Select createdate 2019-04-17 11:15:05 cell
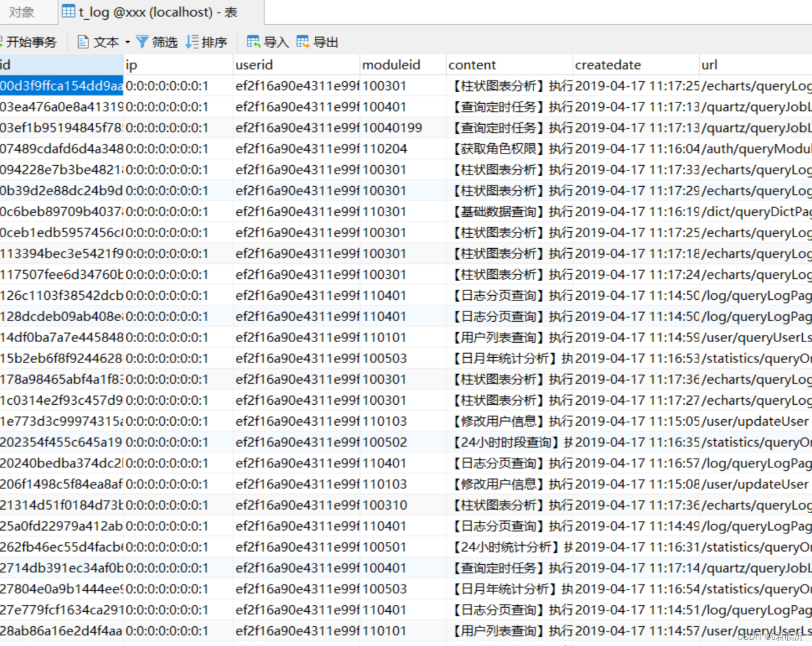812x646 pixels. tap(636, 421)
